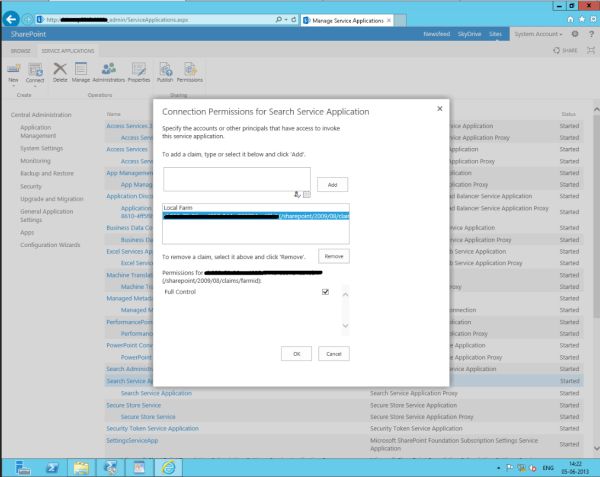Screen dimensions: 600x477
Task: Select Local Farm in the claims list
Action: click(x=256, y=208)
